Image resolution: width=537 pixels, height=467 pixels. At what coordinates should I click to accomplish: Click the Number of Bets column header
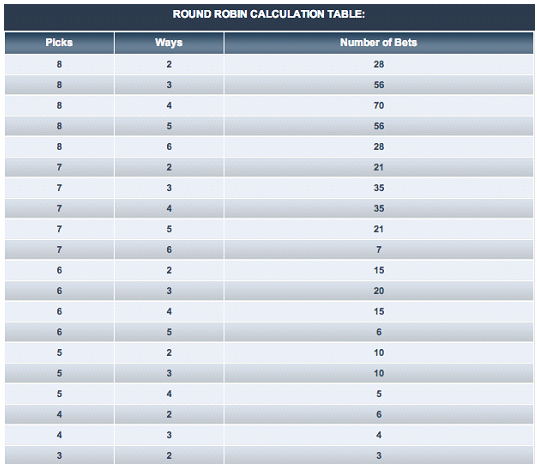click(378, 42)
